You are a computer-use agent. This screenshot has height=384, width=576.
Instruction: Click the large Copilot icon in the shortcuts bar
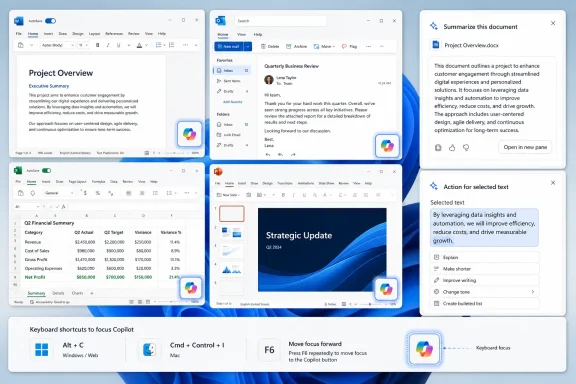tap(424, 348)
